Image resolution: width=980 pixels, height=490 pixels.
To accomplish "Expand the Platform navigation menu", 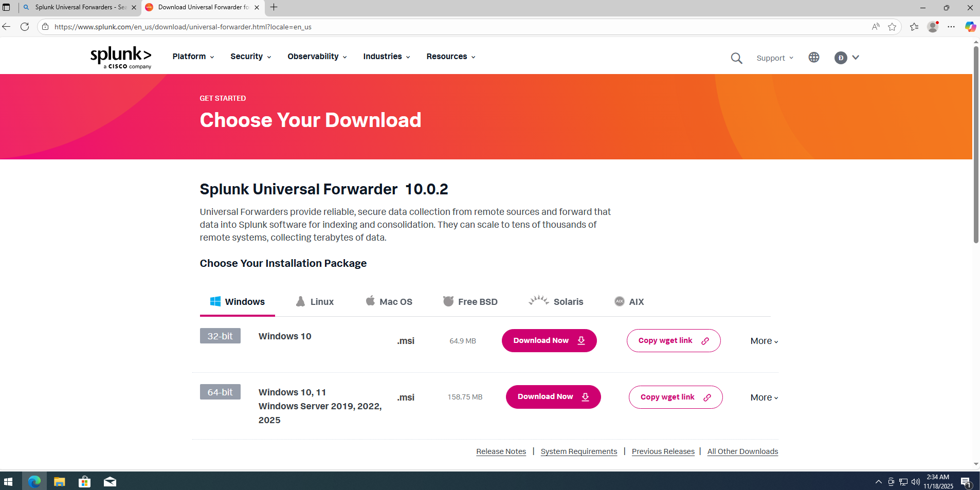I will [x=193, y=57].
